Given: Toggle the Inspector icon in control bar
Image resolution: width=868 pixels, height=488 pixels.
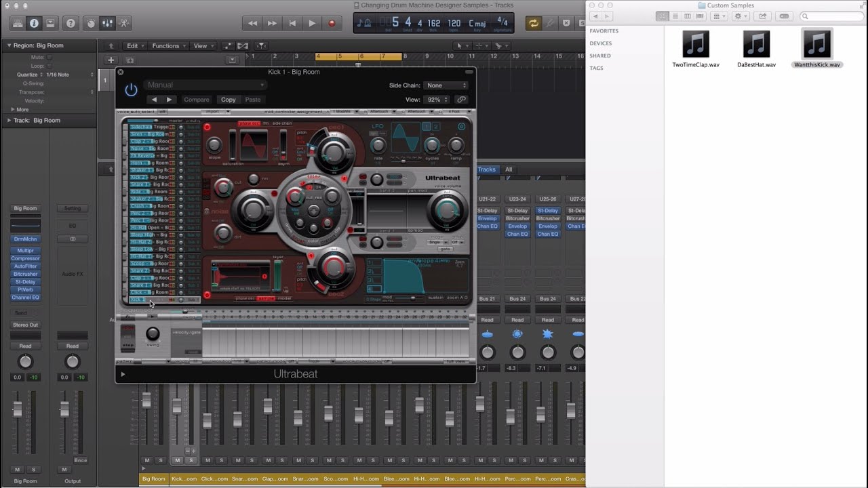Looking at the screenshot, I should click(34, 23).
